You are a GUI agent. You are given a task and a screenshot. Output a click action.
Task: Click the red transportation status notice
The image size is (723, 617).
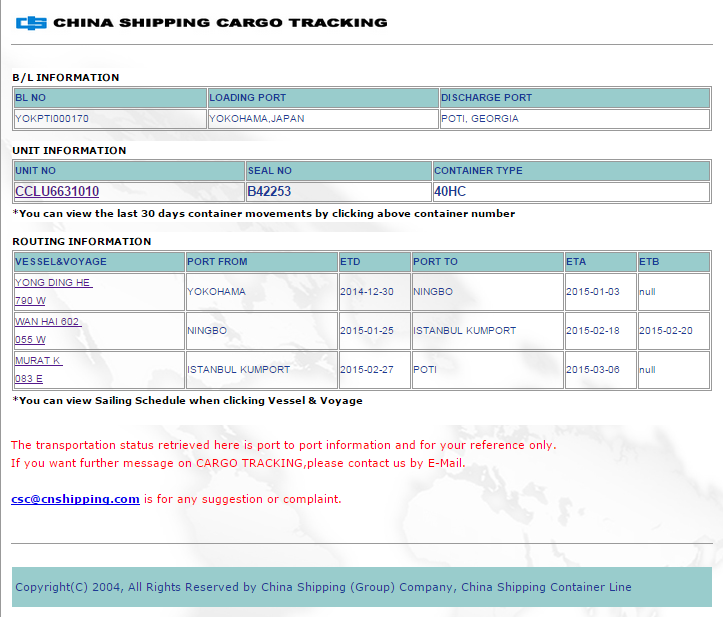point(284,445)
